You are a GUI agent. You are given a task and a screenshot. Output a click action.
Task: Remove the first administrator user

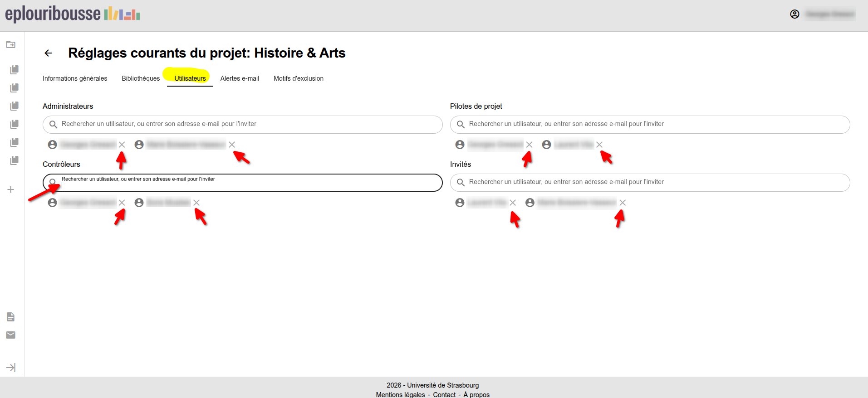click(122, 145)
